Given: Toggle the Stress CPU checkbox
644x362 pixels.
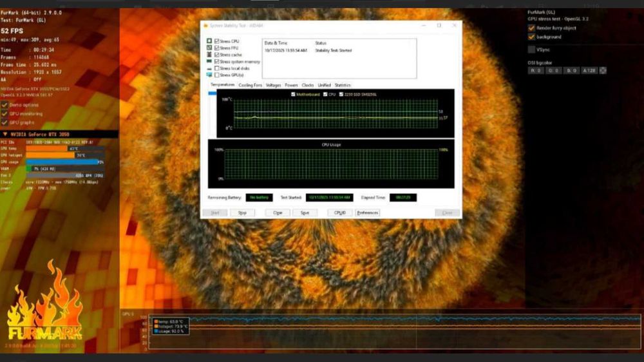Looking at the screenshot, I should 217,41.
